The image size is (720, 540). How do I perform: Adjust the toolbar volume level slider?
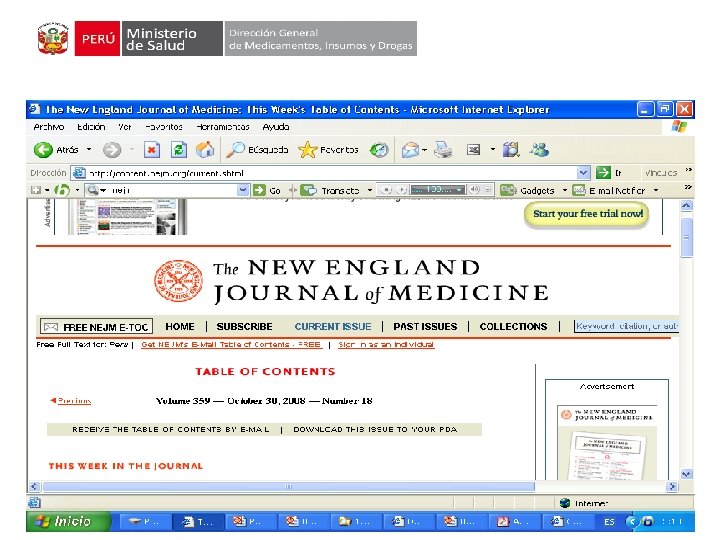click(x=437, y=190)
